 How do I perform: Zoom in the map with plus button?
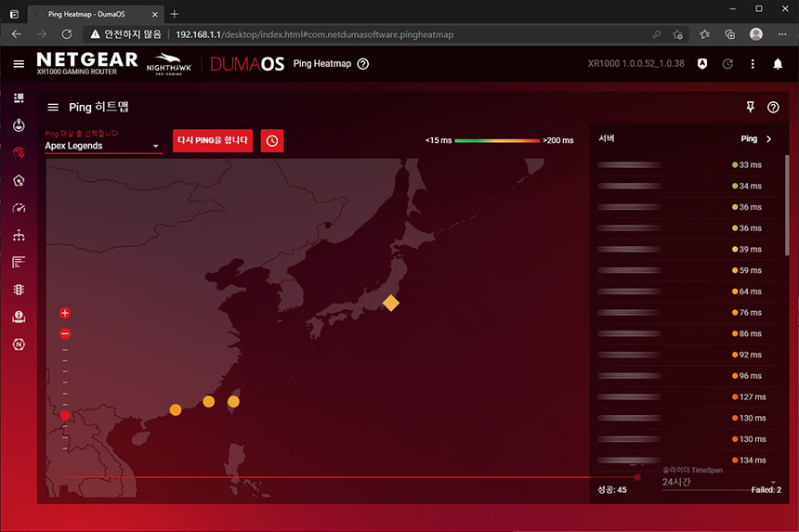tap(65, 313)
